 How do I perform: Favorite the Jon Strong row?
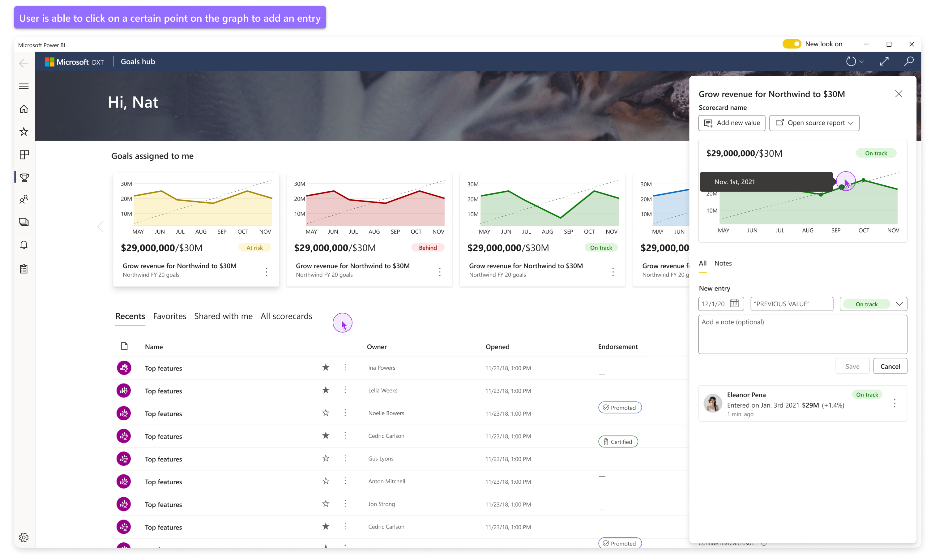[325, 503]
